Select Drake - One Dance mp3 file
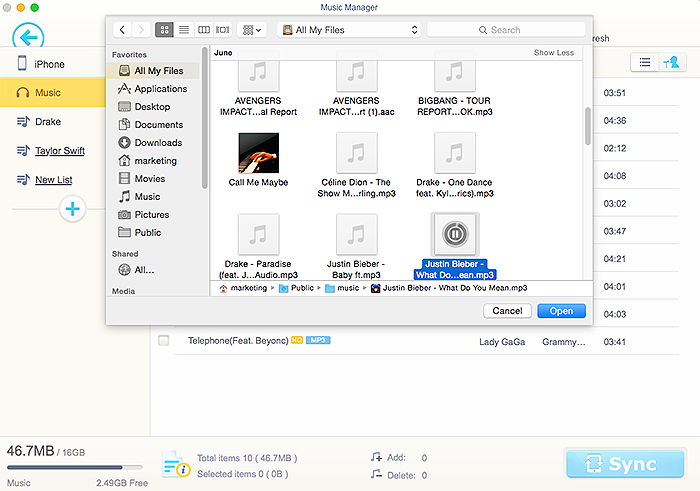The image size is (700, 491). [454, 165]
